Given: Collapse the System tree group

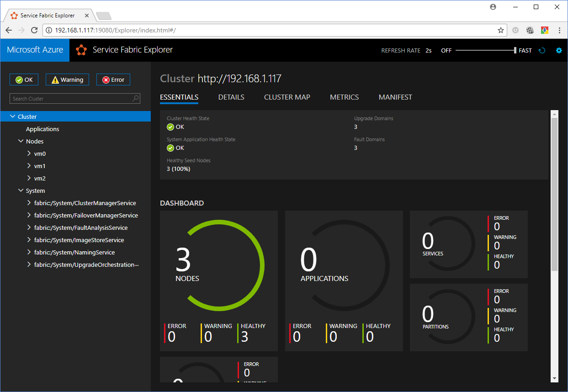Looking at the screenshot, I should 21,191.
